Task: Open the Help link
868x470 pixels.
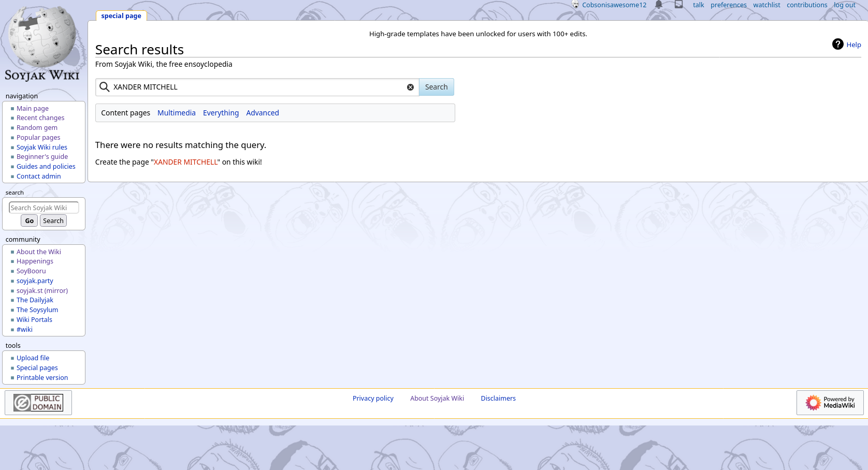Action: pos(853,45)
